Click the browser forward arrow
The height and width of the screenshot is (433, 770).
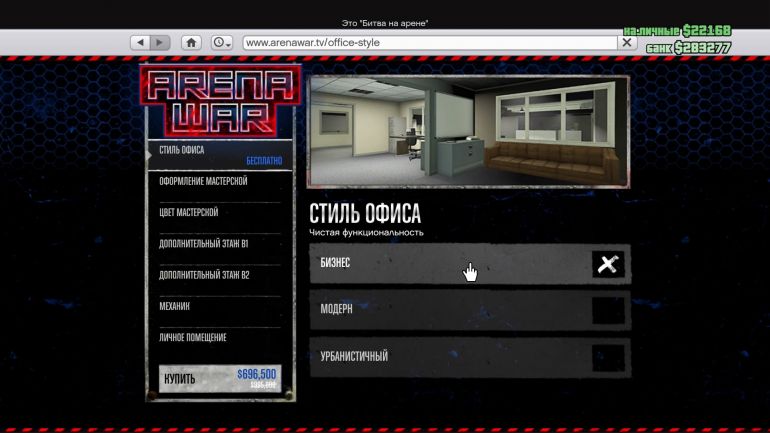point(161,43)
